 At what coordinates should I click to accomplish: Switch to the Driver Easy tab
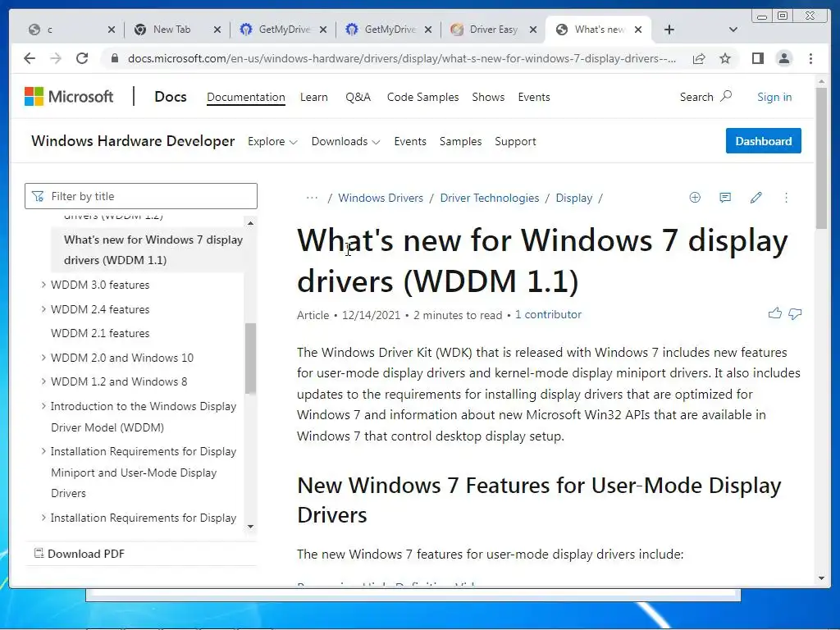pyautogui.click(x=493, y=30)
